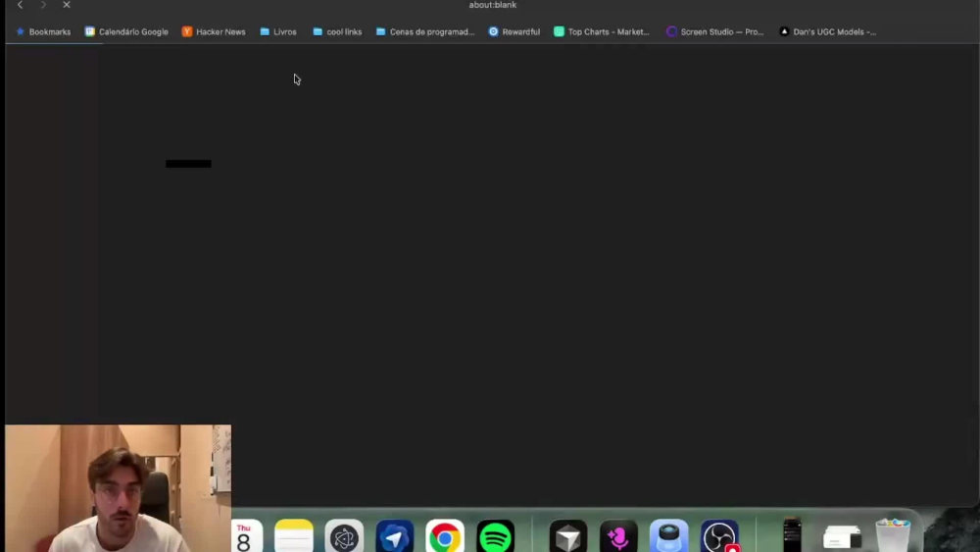
Task: Open the atom-logo app in the dock
Action: pos(344,537)
